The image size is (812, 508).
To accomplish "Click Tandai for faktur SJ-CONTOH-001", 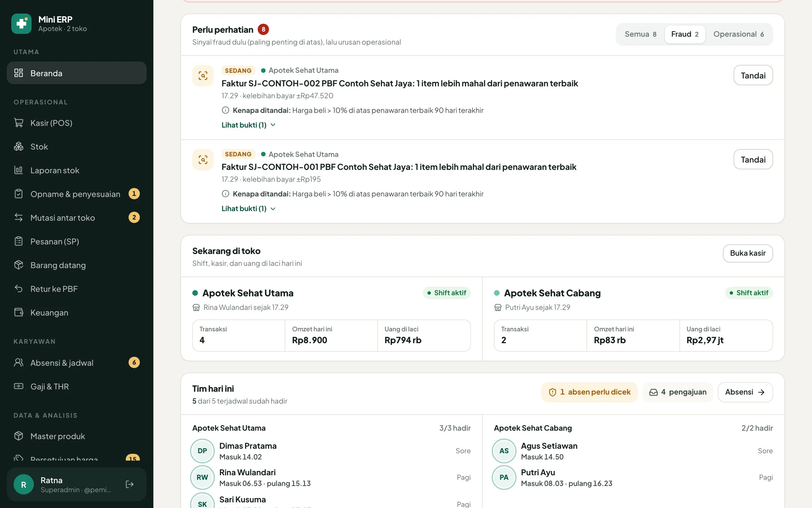I will coord(753,159).
